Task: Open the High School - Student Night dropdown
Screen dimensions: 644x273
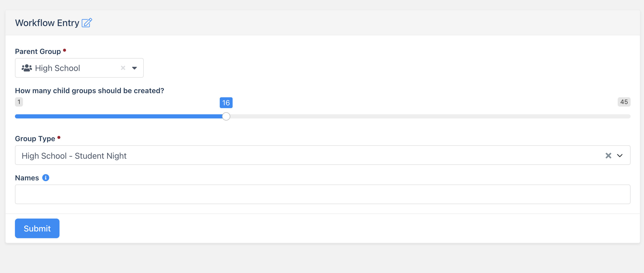Action: (309, 156)
